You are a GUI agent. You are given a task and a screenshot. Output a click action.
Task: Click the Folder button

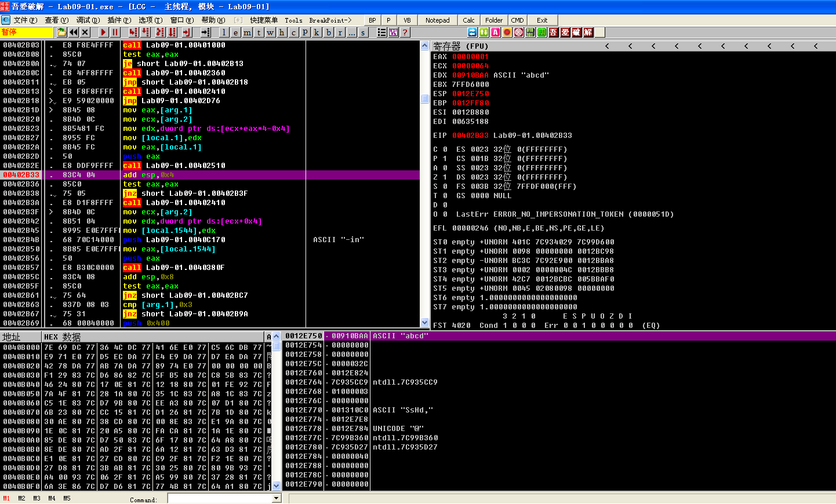click(494, 20)
